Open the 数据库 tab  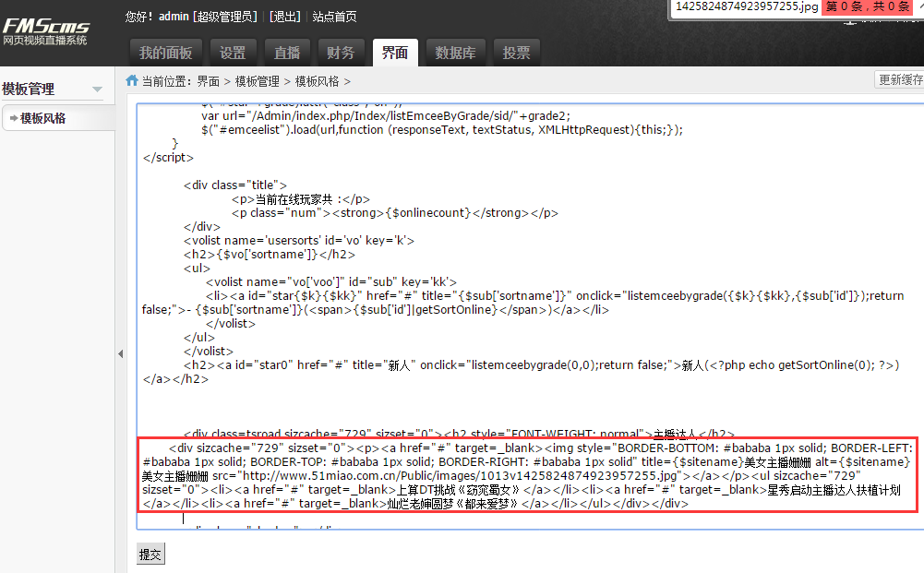455,53
